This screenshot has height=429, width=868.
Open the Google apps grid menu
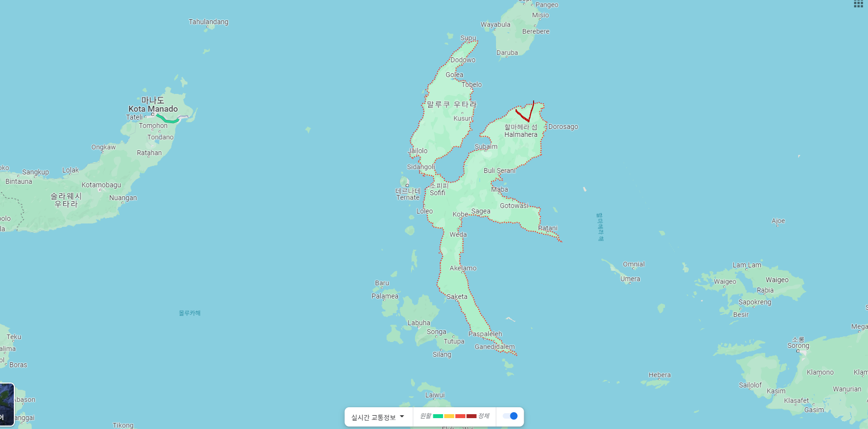coord(858,4)
